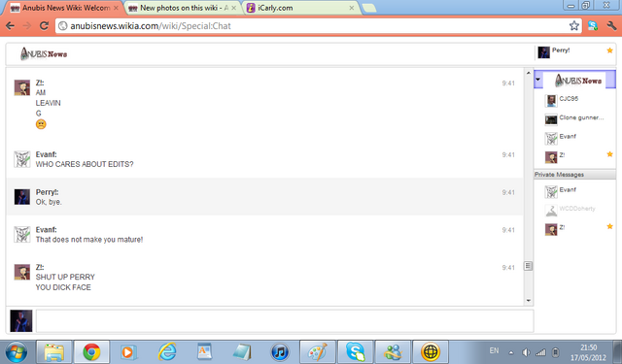The image size is (622, 364).
Task: Collapse the Anubis News room user list arrow
Action: (537, 80)
